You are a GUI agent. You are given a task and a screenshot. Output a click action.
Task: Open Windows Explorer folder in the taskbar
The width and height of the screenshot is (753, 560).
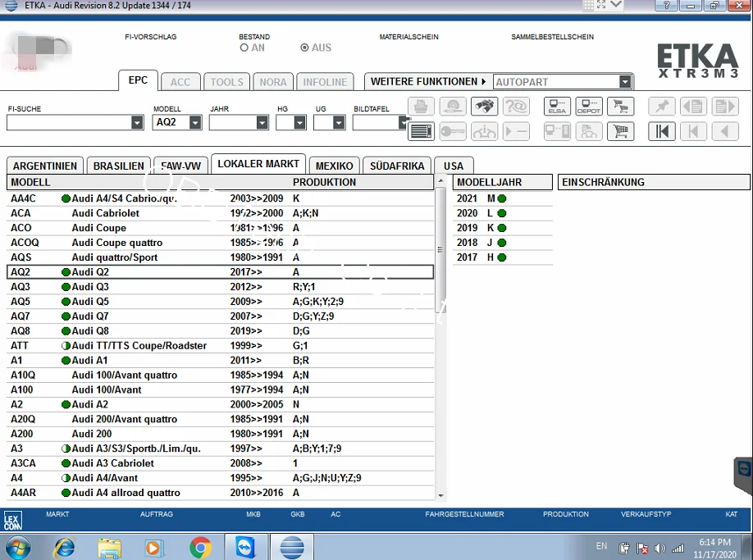click(x=109, y=548)
